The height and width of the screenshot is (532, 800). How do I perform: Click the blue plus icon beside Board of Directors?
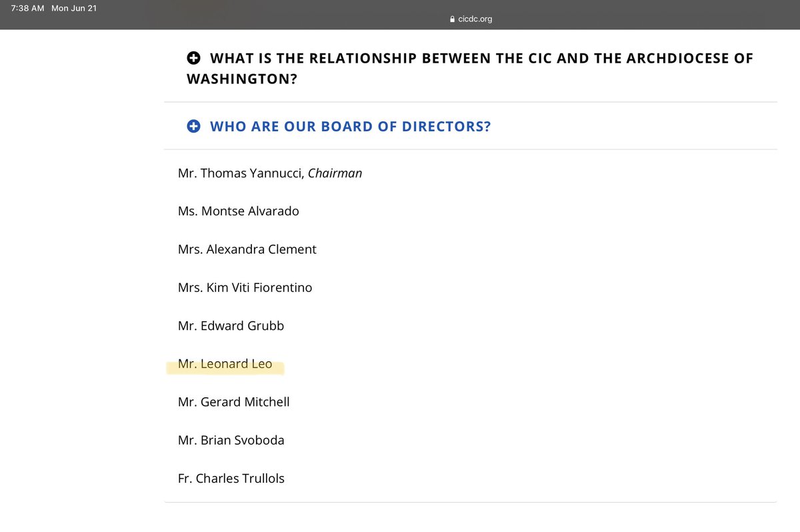194,126
